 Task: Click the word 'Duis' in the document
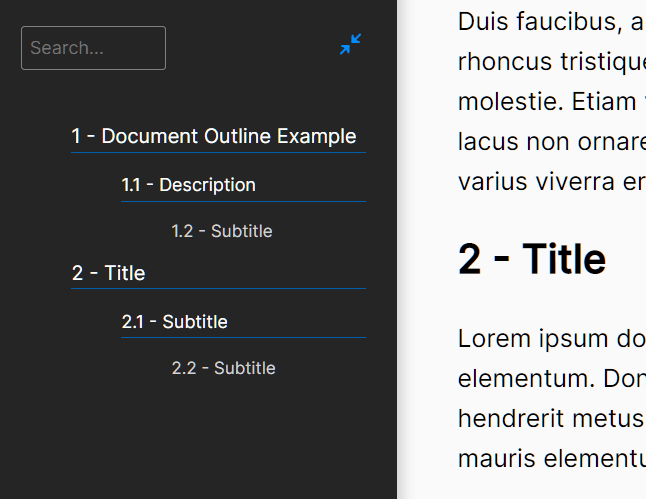(480, 21)
